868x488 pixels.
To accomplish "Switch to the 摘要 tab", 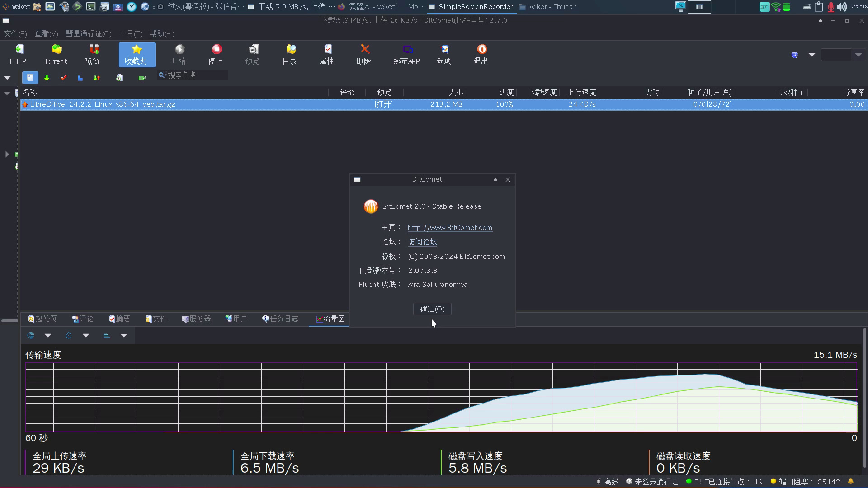I will (x=120, y=319).
